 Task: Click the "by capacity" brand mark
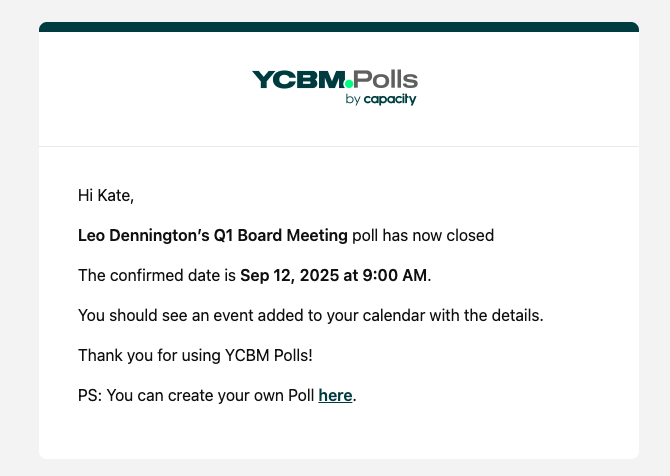[380, 100]
